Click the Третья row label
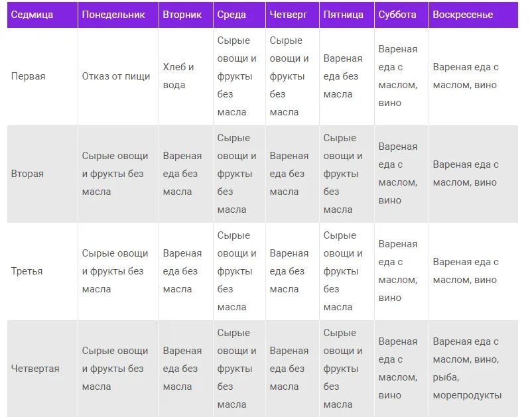Viewport: 532px width, 417px height. click(42, 271)
